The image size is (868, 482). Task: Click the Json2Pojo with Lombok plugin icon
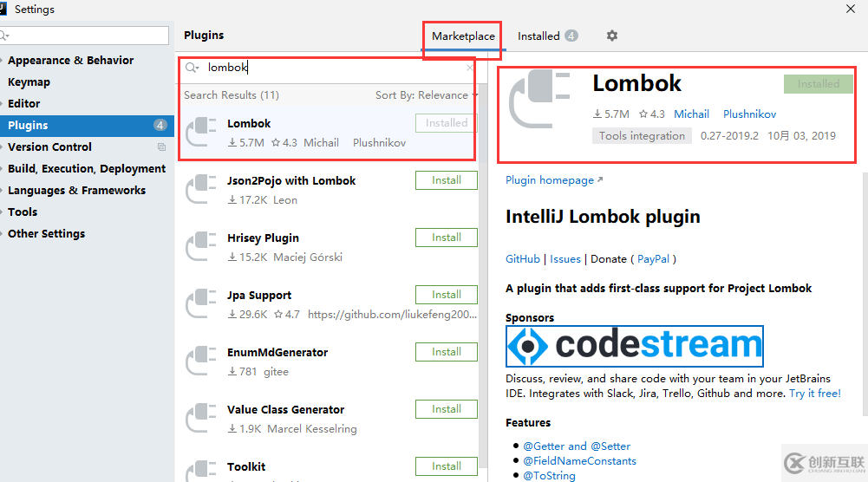click(201, 189)
